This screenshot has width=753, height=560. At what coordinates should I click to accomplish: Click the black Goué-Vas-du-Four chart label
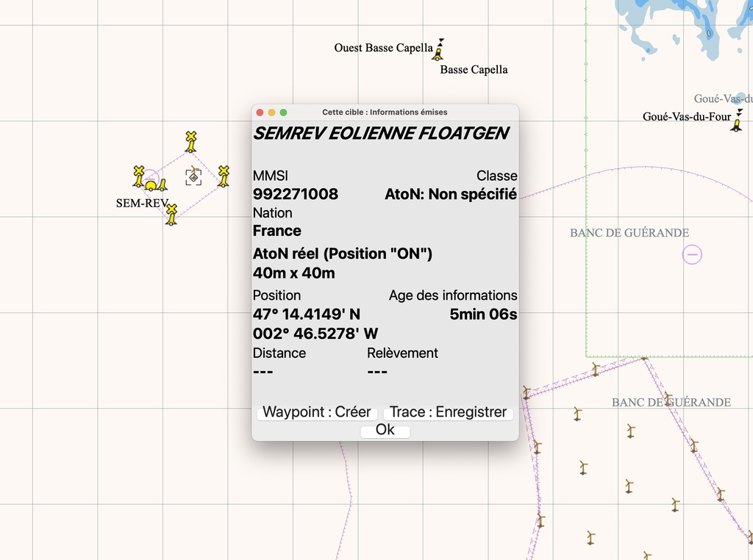687,117
